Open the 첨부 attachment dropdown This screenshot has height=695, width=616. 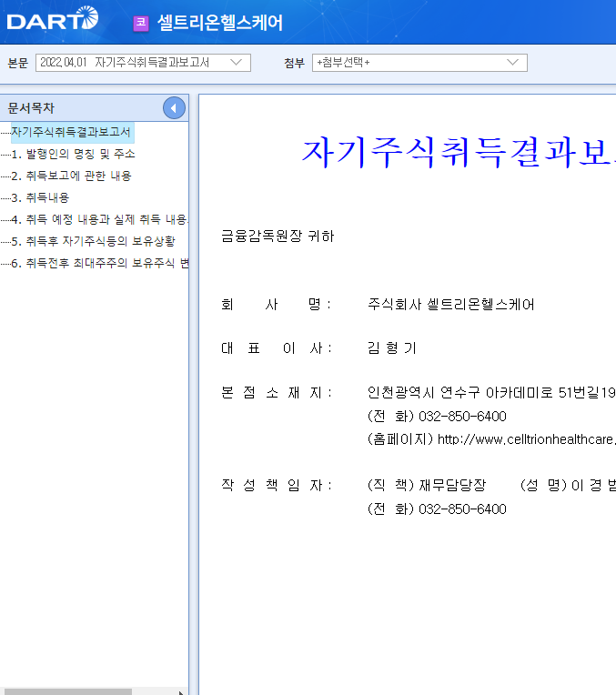click(x=419, y=63)
